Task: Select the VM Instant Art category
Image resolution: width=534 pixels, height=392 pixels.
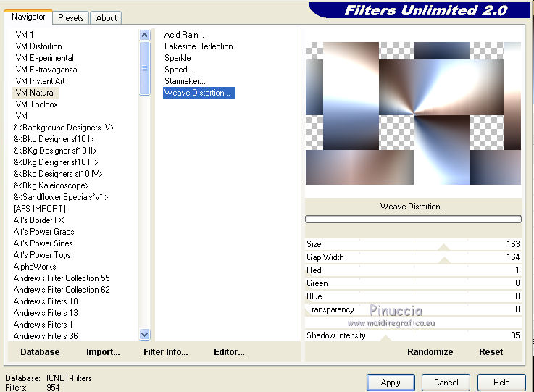Action: pyautogui.click(x=40, y=81)
